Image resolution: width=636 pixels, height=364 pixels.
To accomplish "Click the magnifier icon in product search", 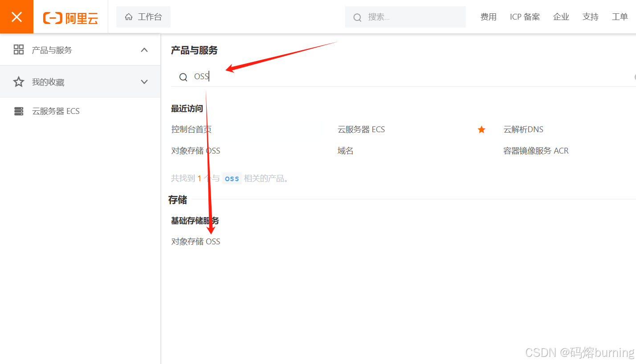I will 183,77.
